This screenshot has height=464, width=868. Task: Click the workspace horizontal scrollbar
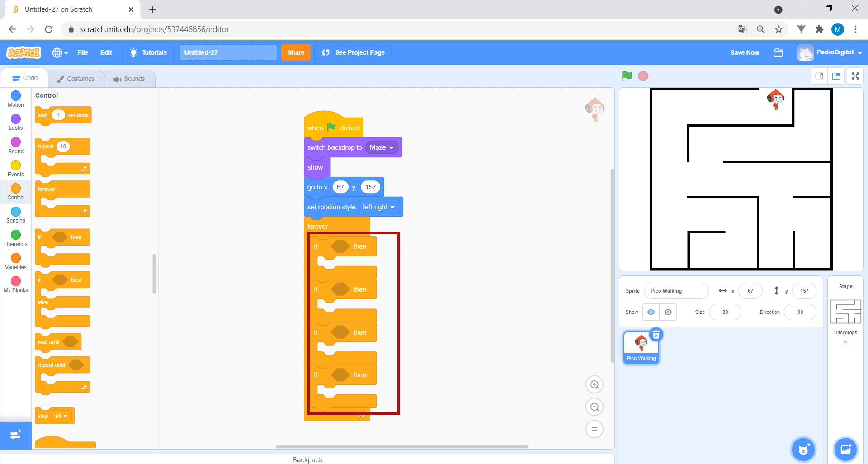[x=402, y=447]
